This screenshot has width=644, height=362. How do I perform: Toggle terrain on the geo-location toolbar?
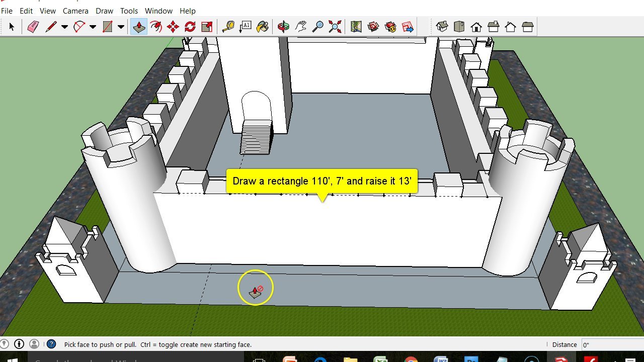click(x=373, y=26)
